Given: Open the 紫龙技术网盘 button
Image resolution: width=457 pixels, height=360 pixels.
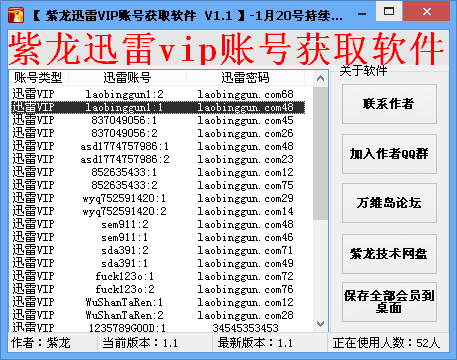Looking at the screenshot, I should (389, 254).
